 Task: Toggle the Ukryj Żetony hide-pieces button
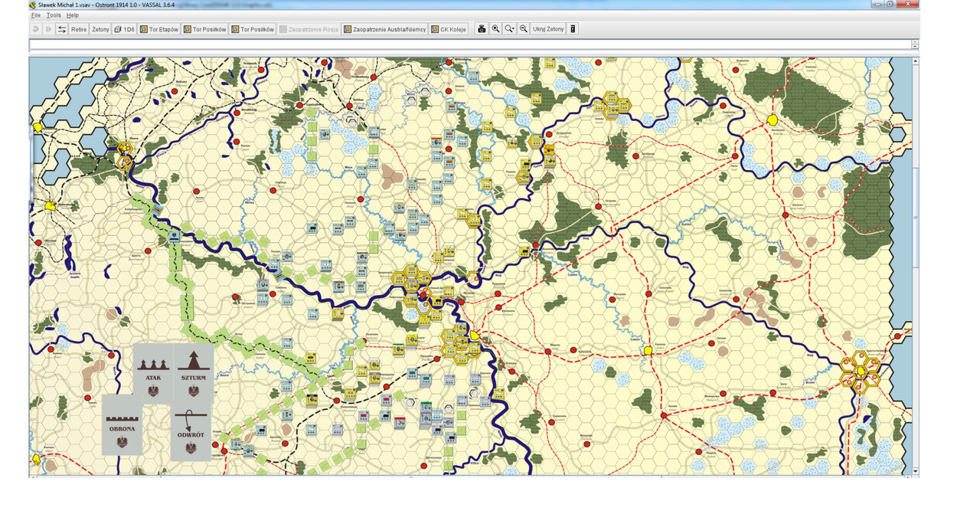(548, 29)
